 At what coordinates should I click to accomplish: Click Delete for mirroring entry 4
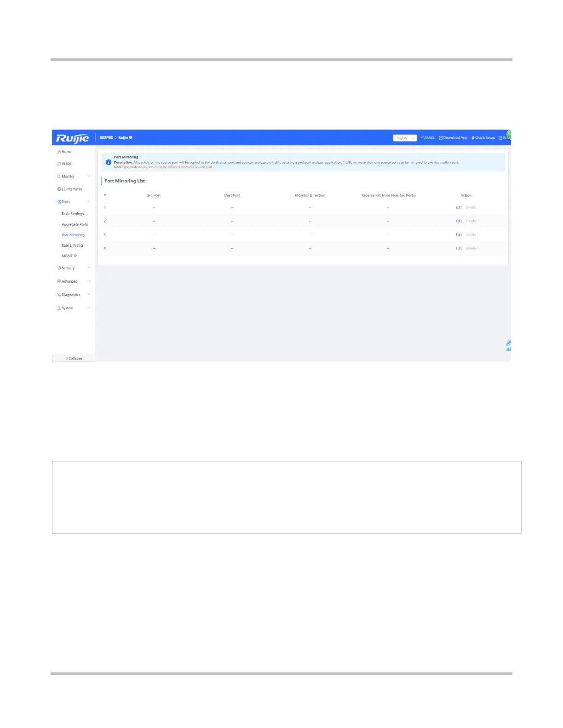pos(471,248)
